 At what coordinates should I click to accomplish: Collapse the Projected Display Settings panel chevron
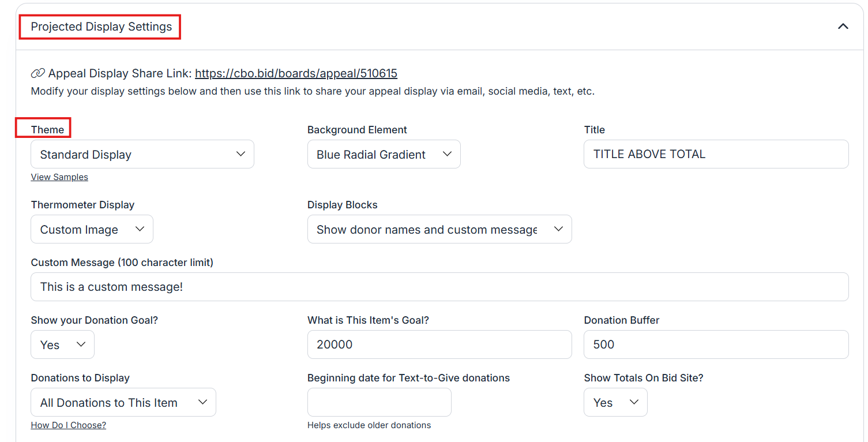click(843, 27)
